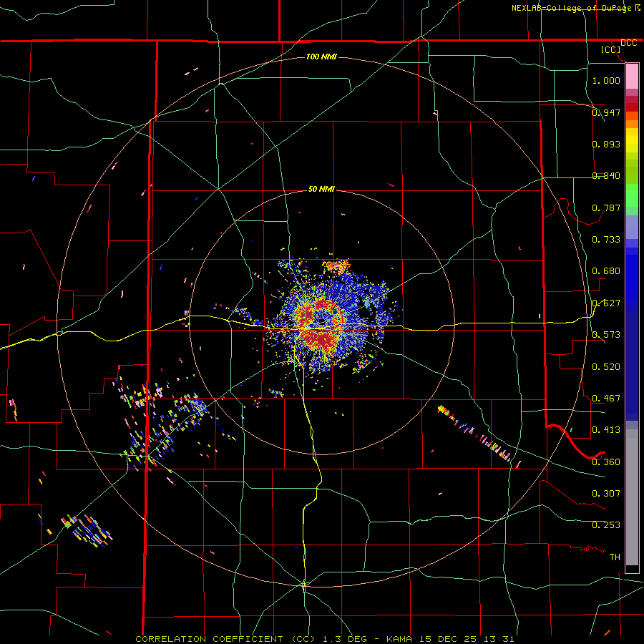Click the "DCC" label above the legend
The height and width of the screenshot is (644, 644).
click(x=628, y=43)
